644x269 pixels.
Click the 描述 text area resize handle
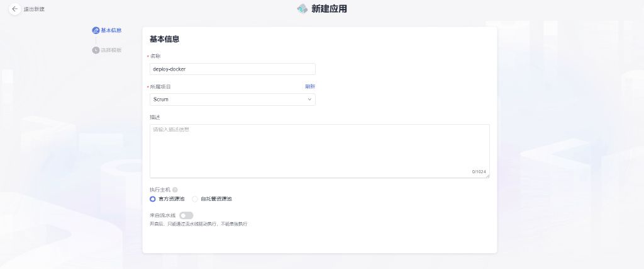(x=487, y=176)
